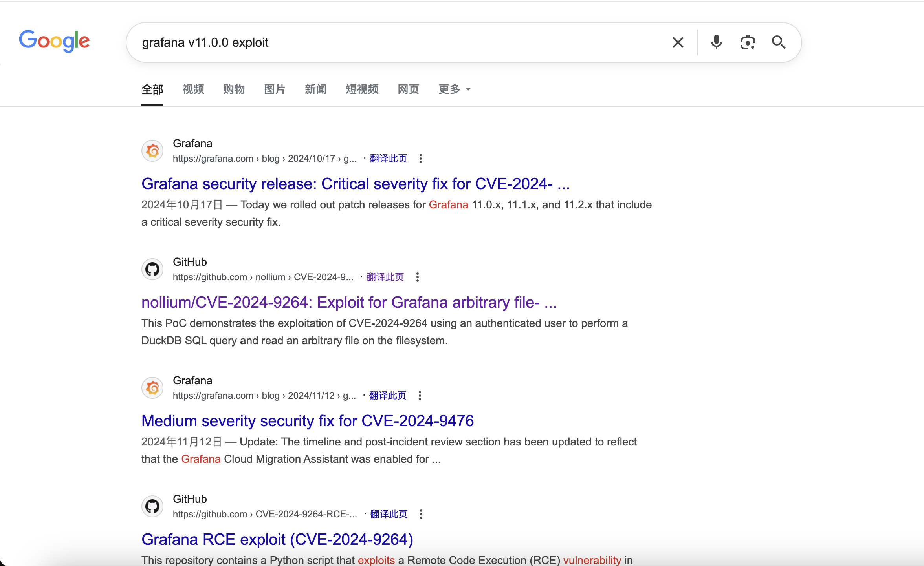Open three-dot menu for nollium GitHub result

pyautogui.click(x=418, y=277)
